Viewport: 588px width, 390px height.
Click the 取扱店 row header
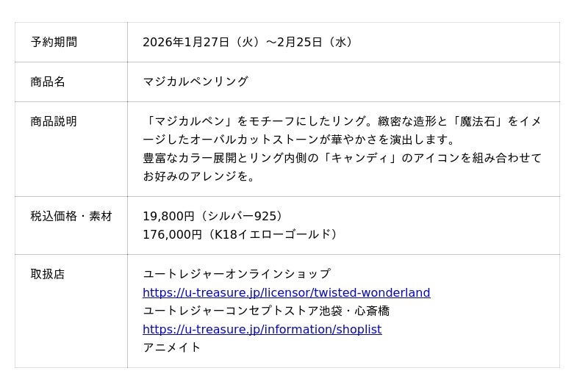48,274
